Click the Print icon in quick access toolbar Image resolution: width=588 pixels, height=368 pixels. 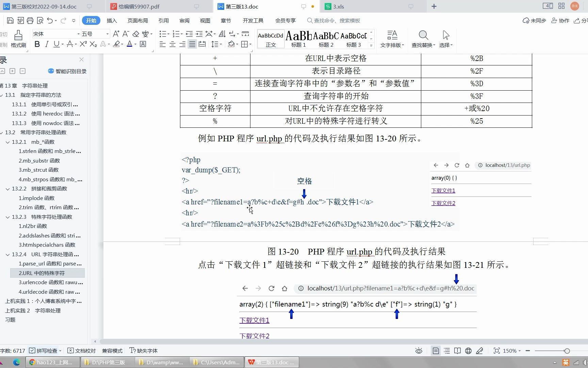tap(30, 21)
